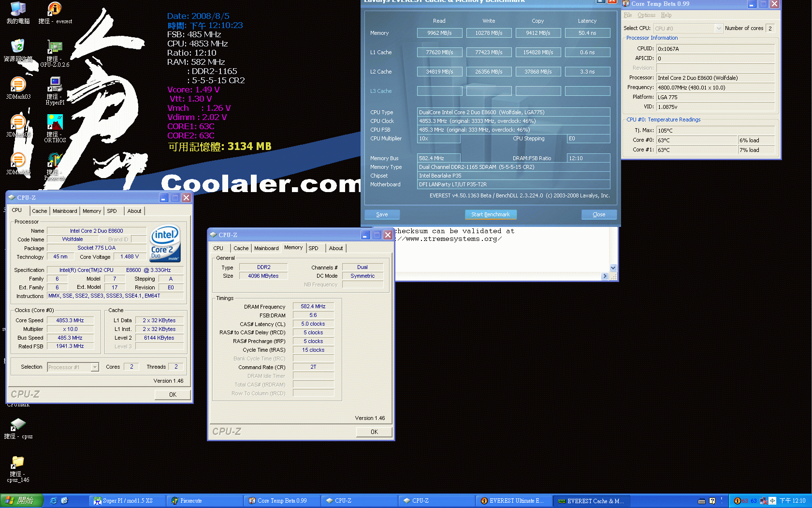812x508 pixels.
Task: Launch the ORTHOS shortcut icon
Action: pos(55,129)
